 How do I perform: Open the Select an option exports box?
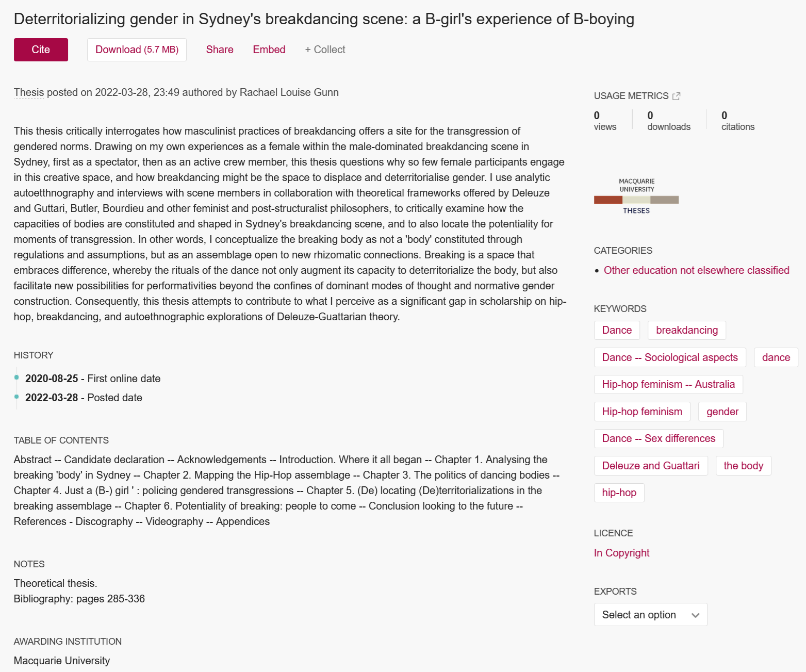650,615
